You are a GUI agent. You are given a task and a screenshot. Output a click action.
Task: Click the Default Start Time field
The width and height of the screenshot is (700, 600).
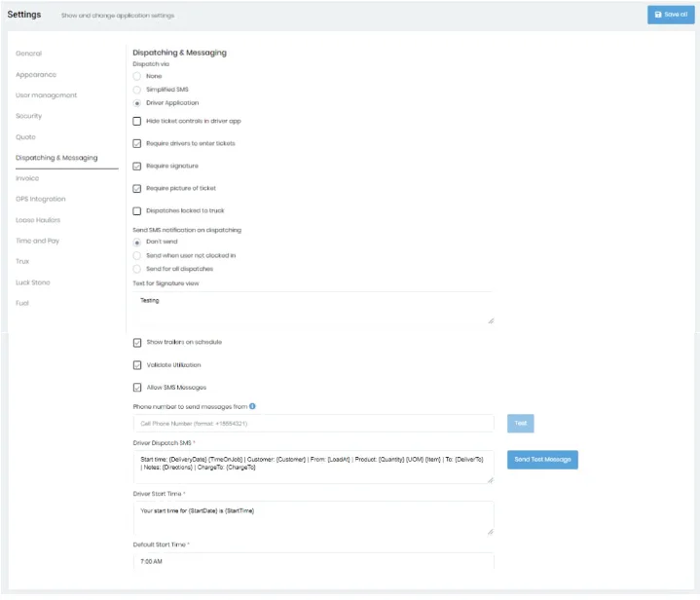point(313,562)
